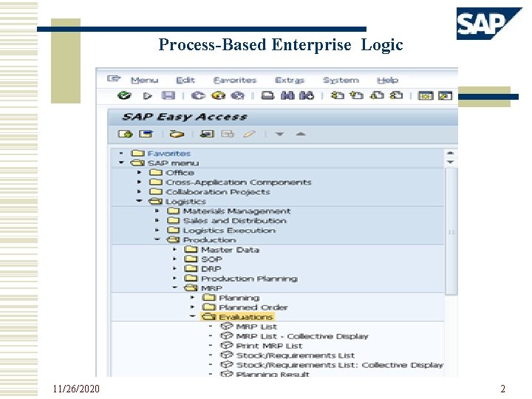Expand the Collaboration Projects arrow

pyautogui.click(x=139, y=191)
